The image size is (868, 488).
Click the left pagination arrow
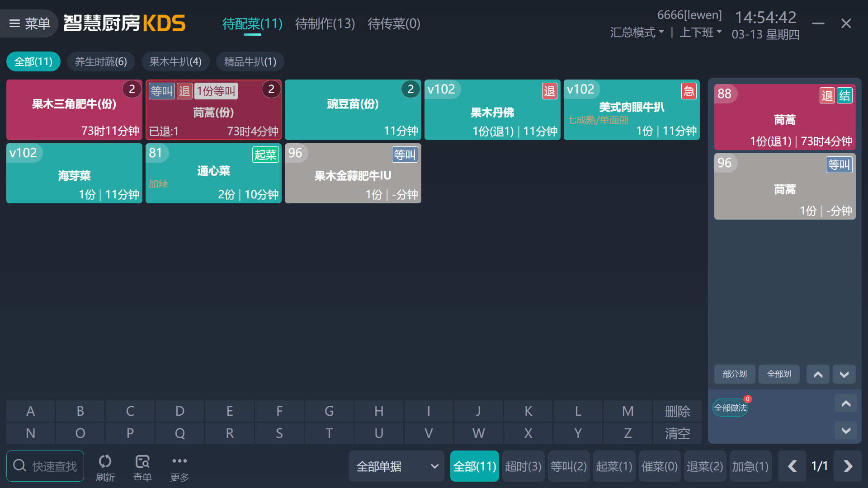(x=792, y=465)
